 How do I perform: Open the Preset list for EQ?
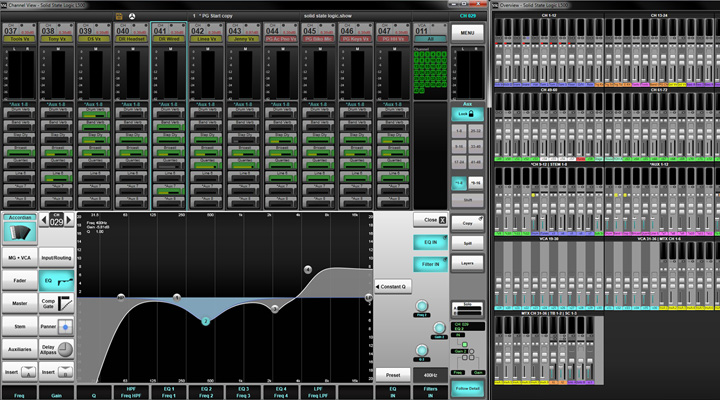tap(393, 374)
